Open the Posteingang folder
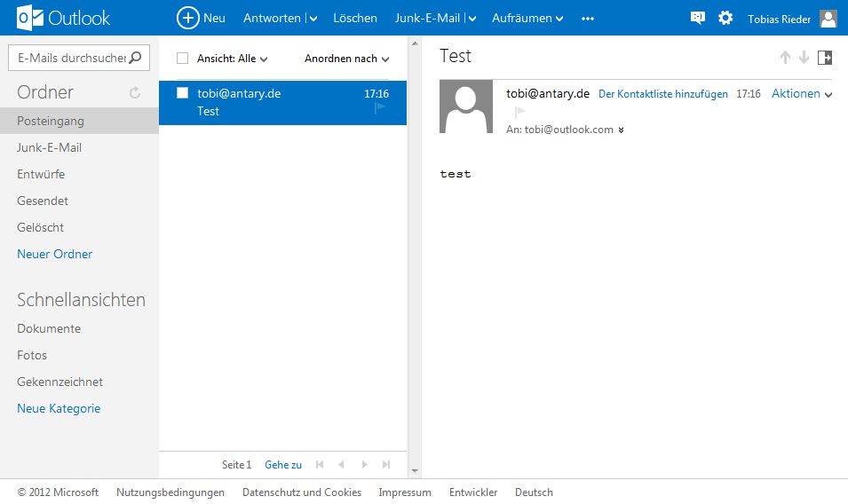Viewport: 848px width, 504px height. click(80, 121)
